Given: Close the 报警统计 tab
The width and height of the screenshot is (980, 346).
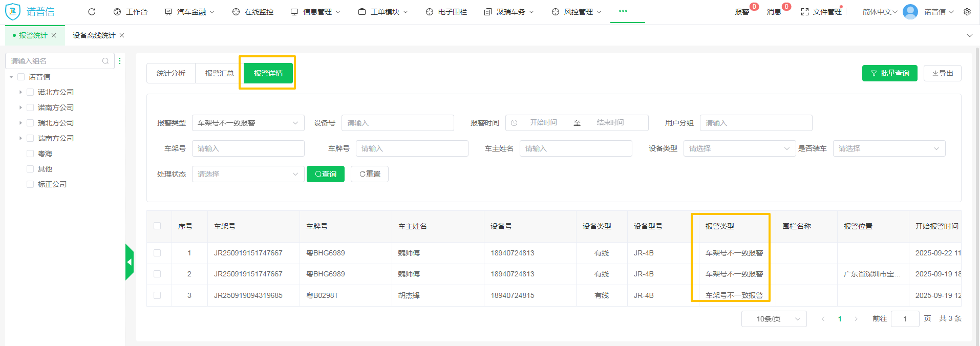Looking at the screenshot, I should point(54,35).
